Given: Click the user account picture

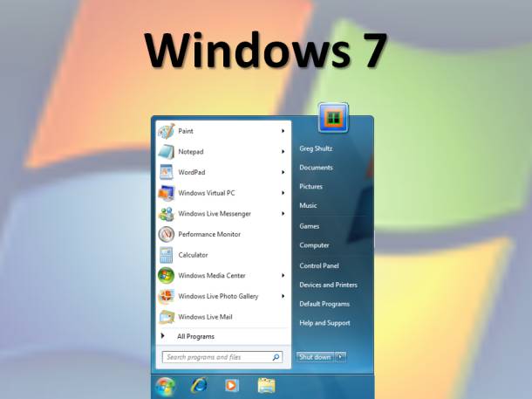Looking at the screenshot, I should (x=333, y=117).
